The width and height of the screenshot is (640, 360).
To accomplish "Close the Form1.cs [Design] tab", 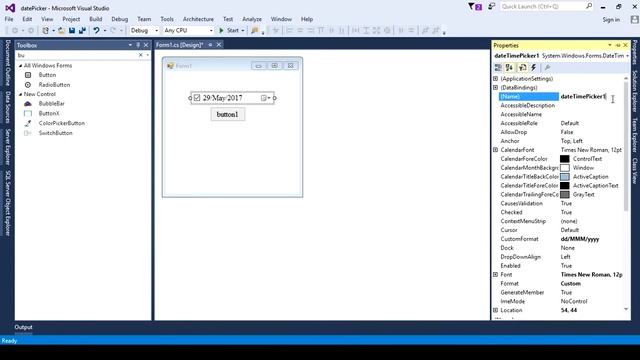I will [x=219, y=45].
